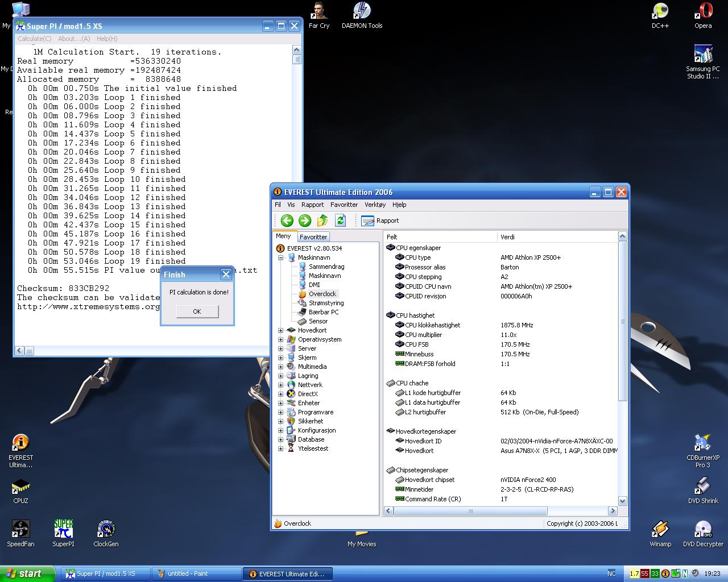Image resolution: width=728 pixels, height=582 pixels.
Task: Open DVD Shrink desktop icon
Action: (x=703, y=490)
